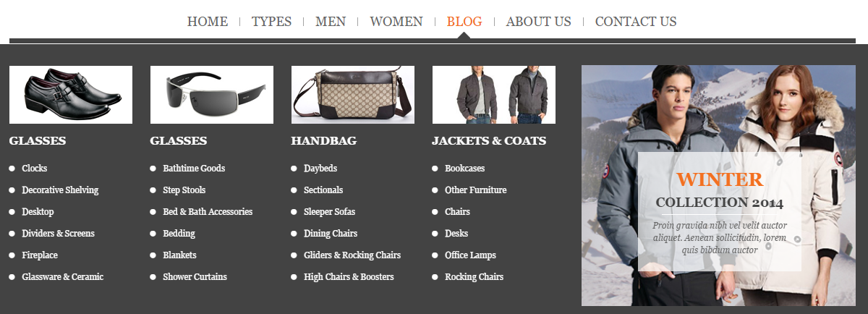
Task: Select the sunglasses product image
Action: 212,95
